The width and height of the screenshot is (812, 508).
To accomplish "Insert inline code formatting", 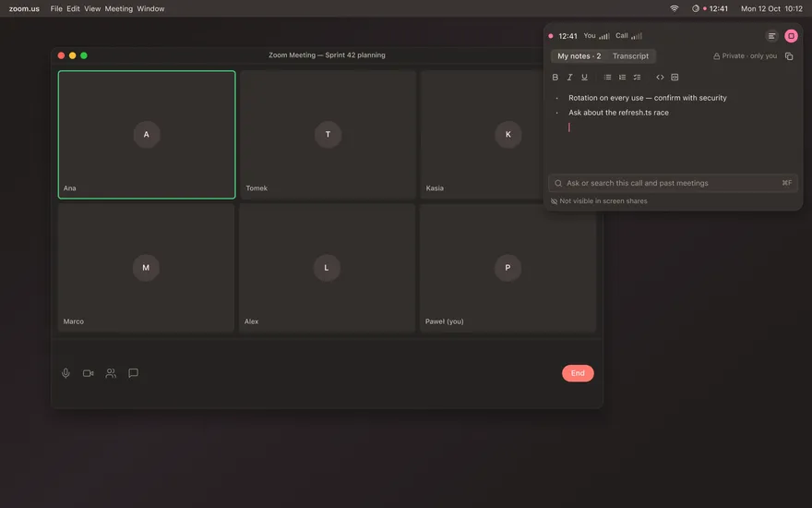I will (660, 78).
